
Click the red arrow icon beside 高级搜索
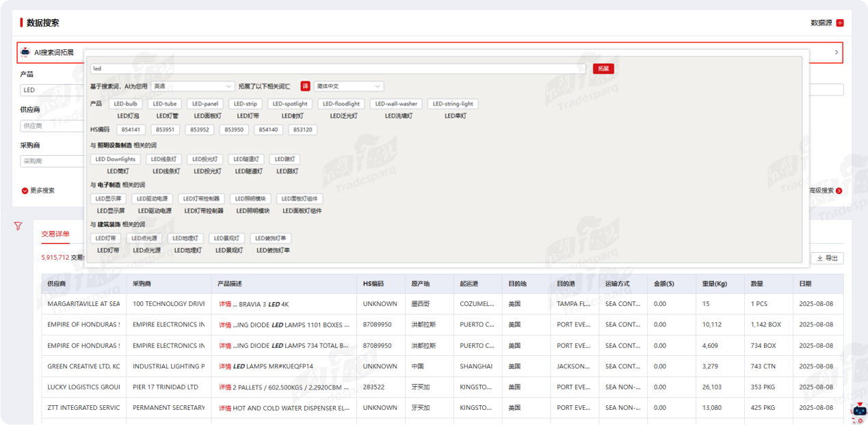click(839, 191)
